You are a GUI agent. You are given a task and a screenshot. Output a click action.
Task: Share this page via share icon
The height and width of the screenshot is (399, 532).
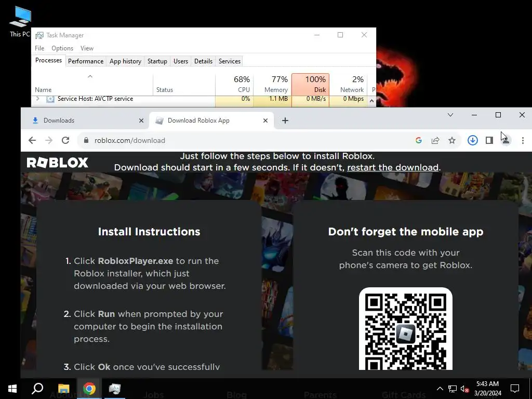435,140
